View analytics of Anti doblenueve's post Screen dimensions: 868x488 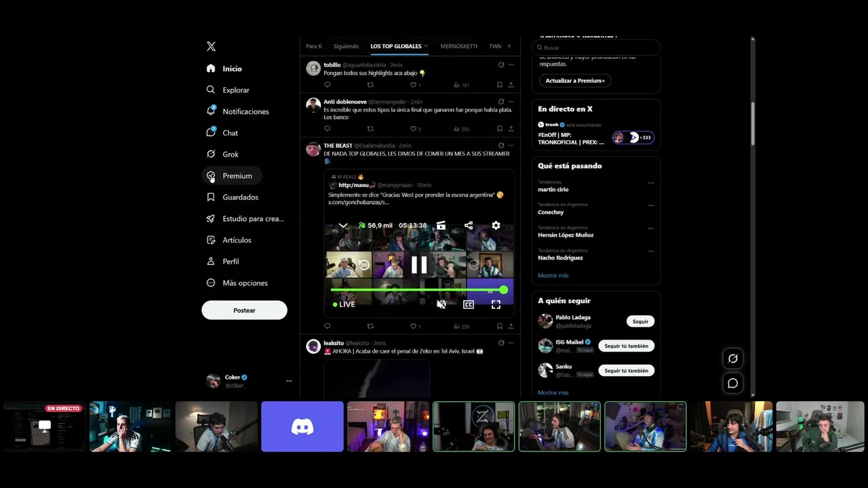(460, 129)
